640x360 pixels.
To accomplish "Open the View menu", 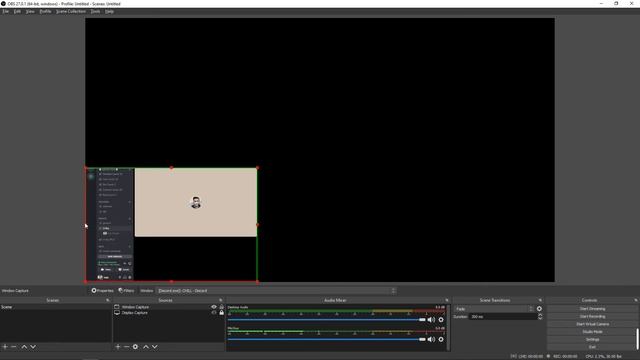I will [x=30, y=11].
